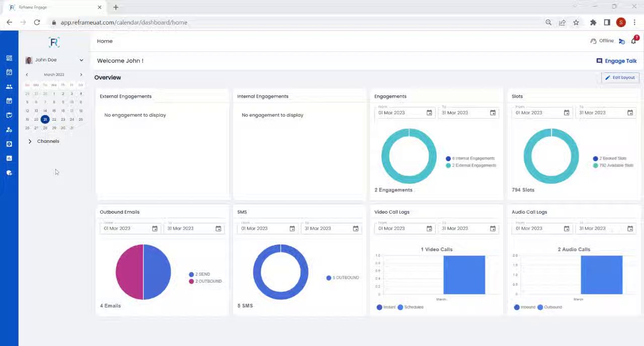Toggle the Internal Engagements legend entry
Screen dimensions: 644x346
[x=470, y=158]
